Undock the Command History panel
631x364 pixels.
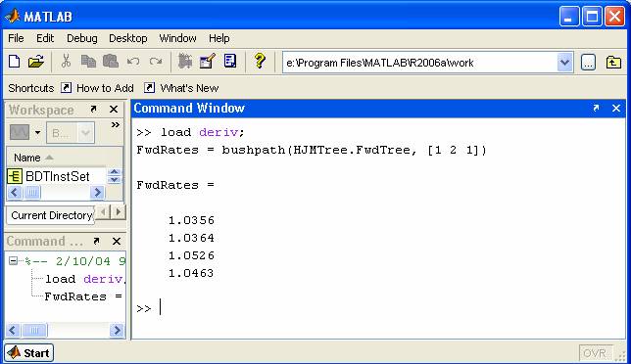[x=96, y=241]
